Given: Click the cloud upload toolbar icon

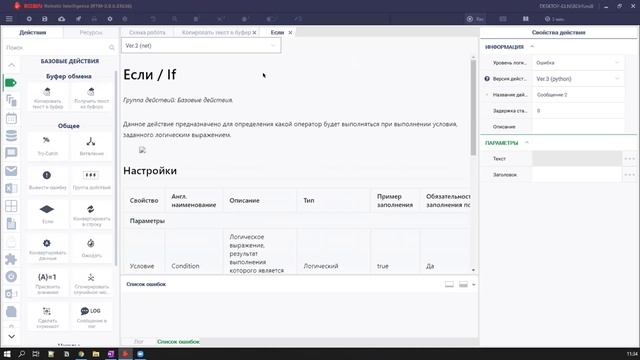Looking at the screenshot, I should tap(61, 19).
